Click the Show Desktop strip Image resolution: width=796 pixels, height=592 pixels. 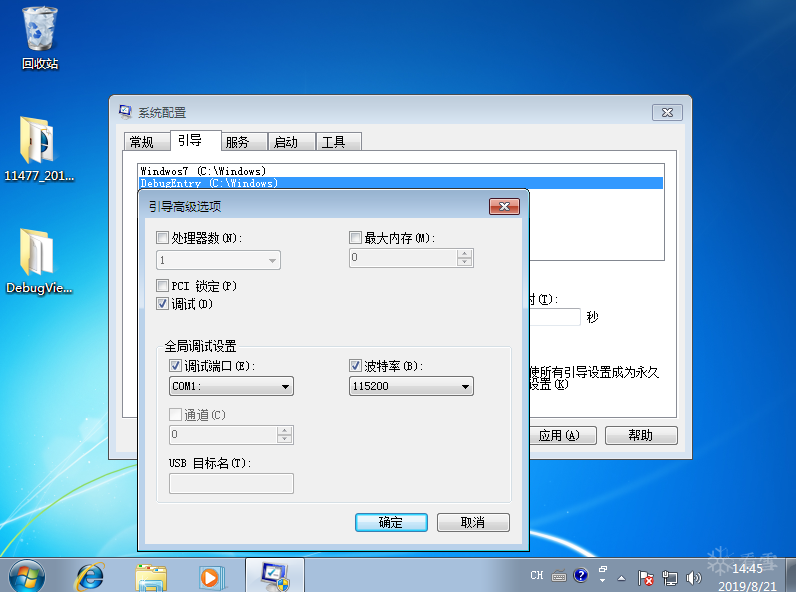790,575
